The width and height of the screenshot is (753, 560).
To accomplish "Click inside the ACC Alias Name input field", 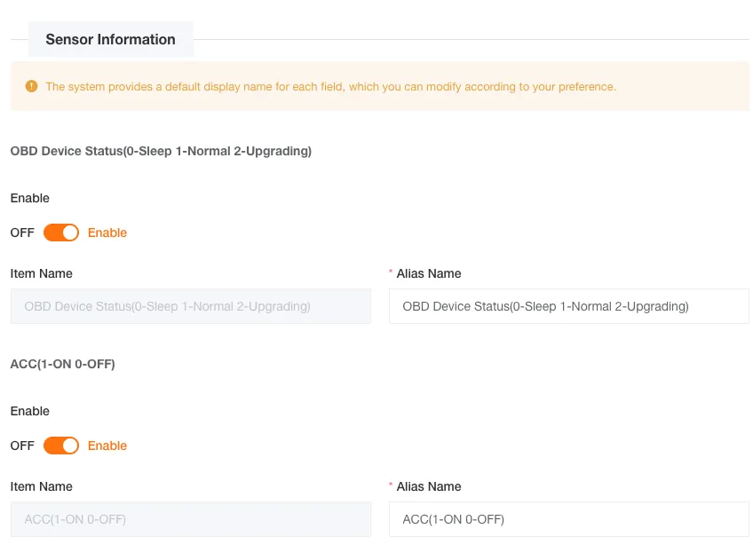I will (x=568, y=519).
